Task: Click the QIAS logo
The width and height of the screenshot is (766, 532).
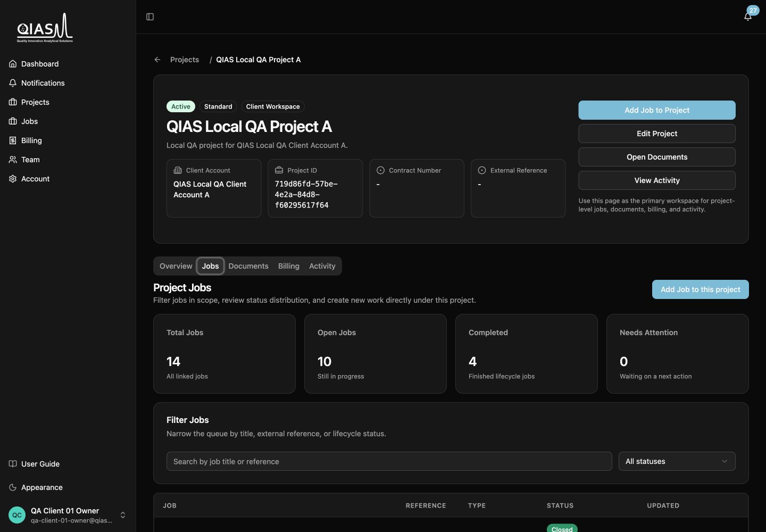Action: click(x=45, y=28)
